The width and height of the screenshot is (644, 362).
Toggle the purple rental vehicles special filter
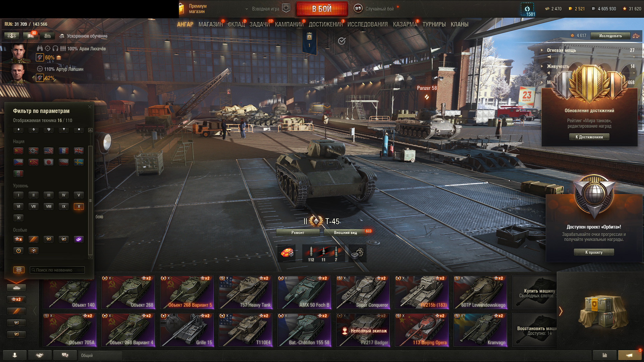pos(79,239)
